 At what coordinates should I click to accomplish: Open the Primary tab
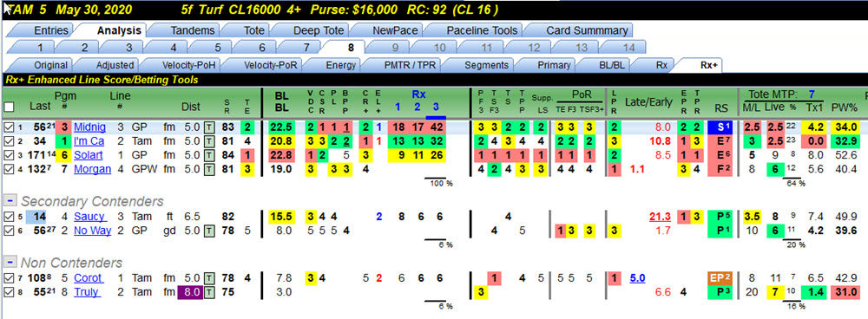[x=554, y=65]
